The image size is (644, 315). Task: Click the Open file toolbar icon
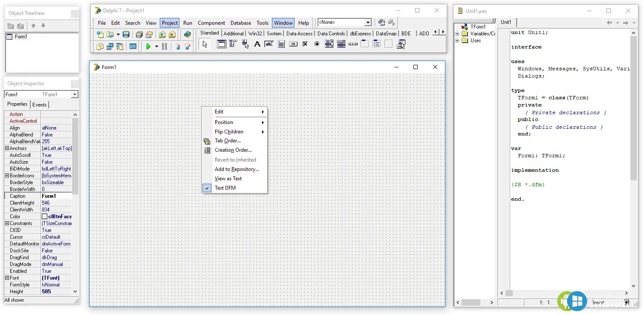pyautogui.click(x=110, y=35)
